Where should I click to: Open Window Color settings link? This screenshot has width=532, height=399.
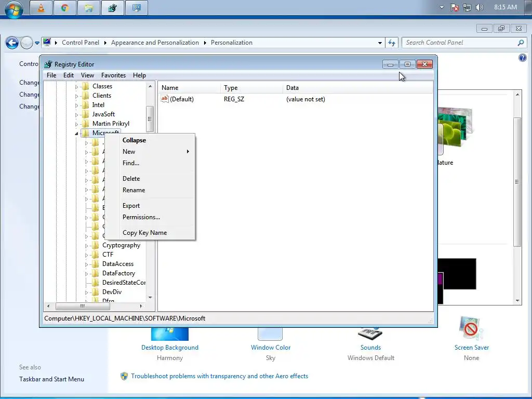270,348
